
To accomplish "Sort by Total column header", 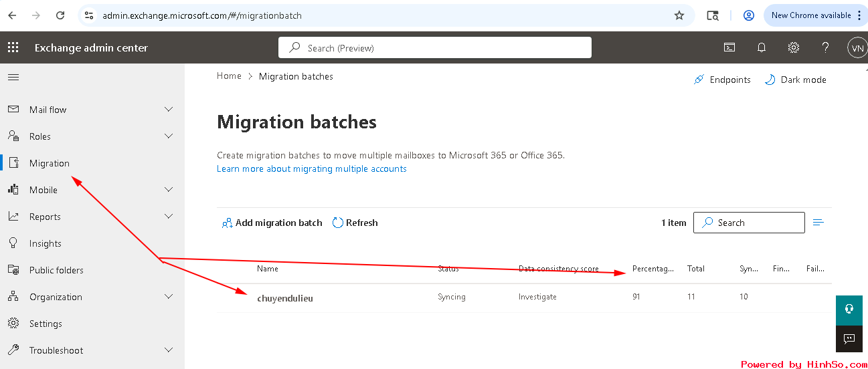I will coord(696,269).
